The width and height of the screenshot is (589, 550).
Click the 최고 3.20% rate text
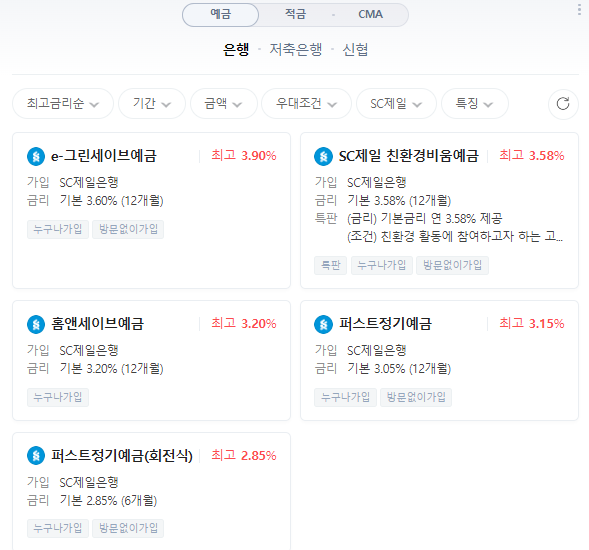pos(244,323)
